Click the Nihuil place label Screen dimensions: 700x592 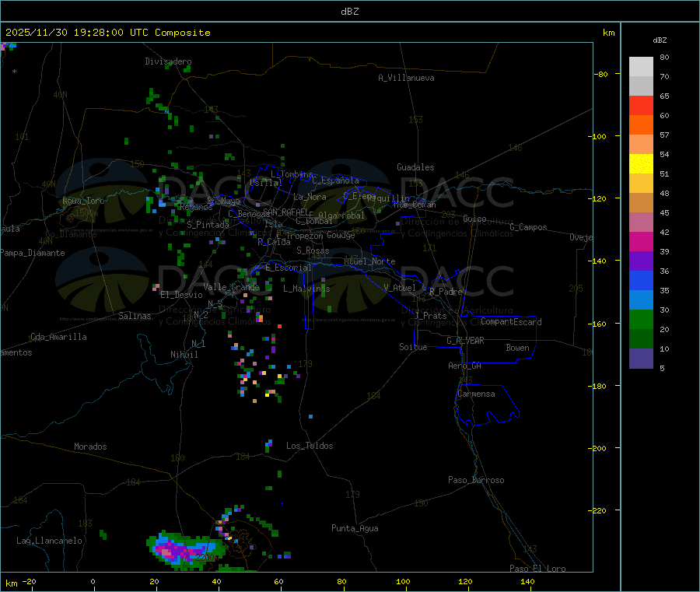184,355
